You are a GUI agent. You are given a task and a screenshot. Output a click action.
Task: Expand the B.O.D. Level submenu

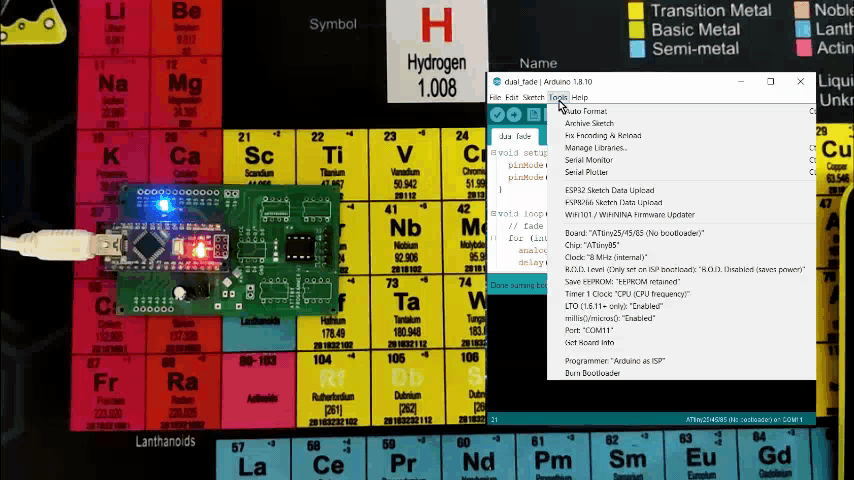pyautogui.click(x=681, y=270)
